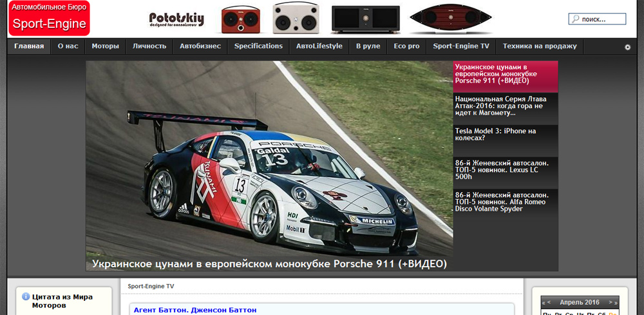
Task: Go to previous month in calendar (<)
Action: (x=549, y=302)
